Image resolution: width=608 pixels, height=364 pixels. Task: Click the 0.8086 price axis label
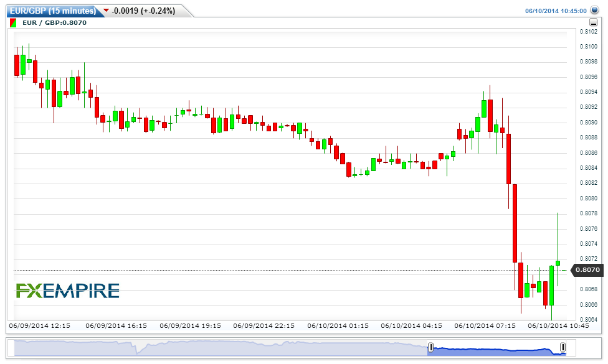point(588,153)
